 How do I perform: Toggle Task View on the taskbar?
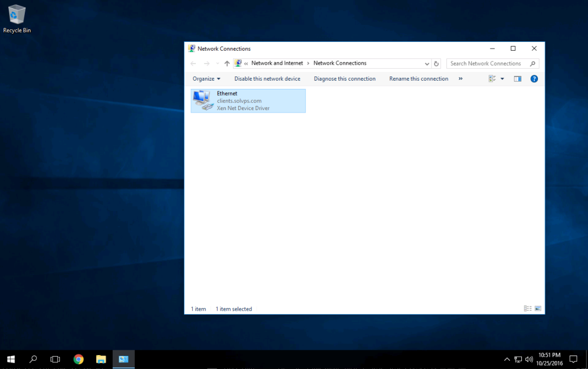55,359
